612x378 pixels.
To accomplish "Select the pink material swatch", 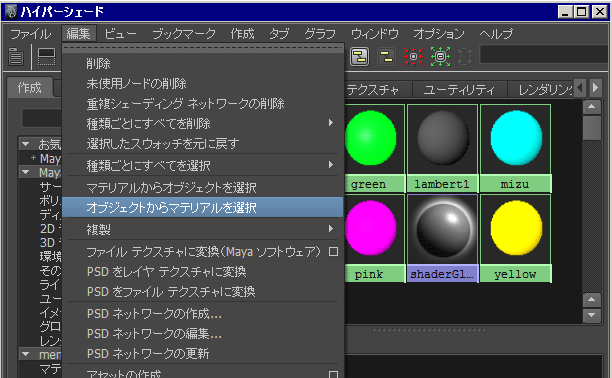I will coord(374,238).
